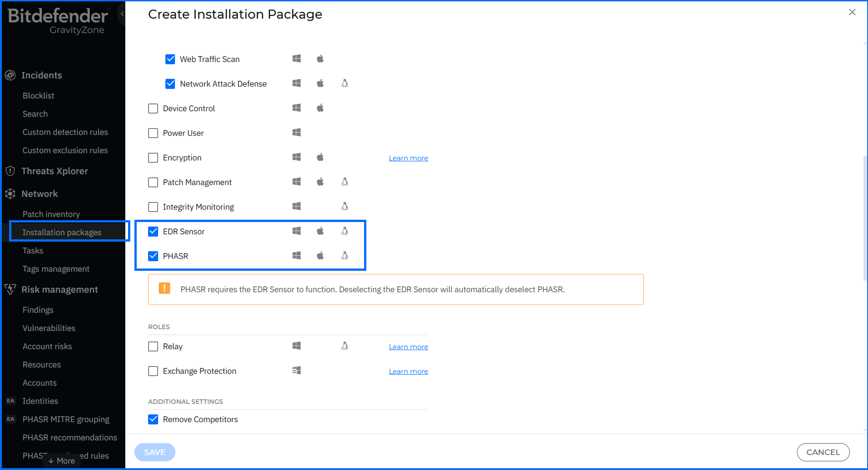The width and height of the screenshot is (868, 470).
Task: Open Learn more link for Encryption
Action: click(408, 158)
